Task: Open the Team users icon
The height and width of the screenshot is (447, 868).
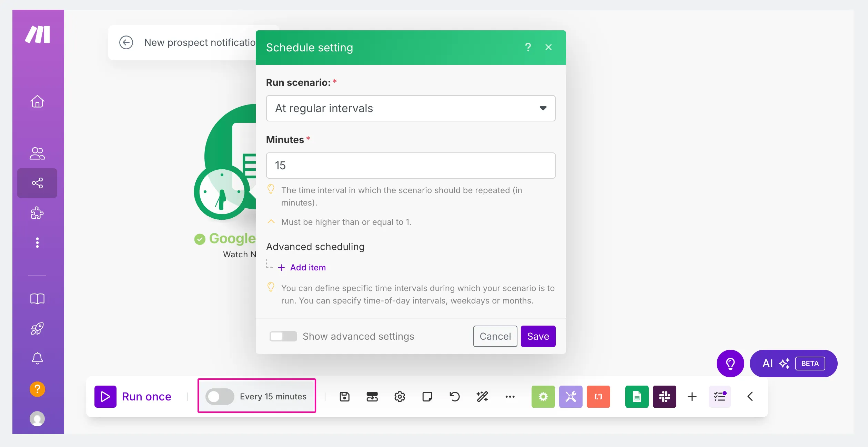Action: coord(37,153)
